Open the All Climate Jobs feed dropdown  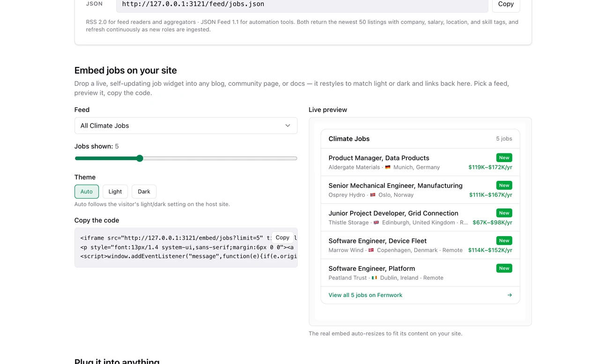pos(186,126)
